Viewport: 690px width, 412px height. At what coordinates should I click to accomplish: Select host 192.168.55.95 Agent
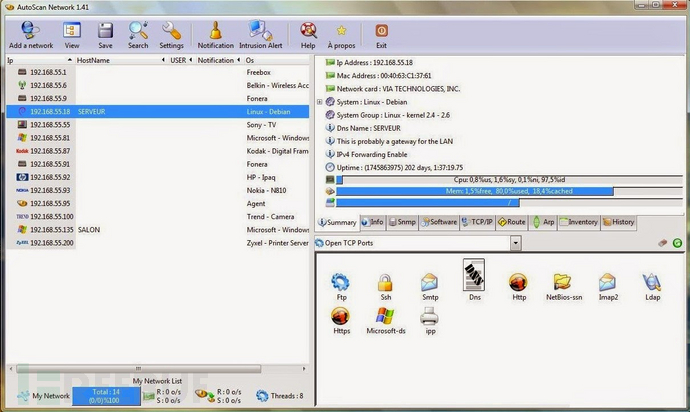coord(158,203)
